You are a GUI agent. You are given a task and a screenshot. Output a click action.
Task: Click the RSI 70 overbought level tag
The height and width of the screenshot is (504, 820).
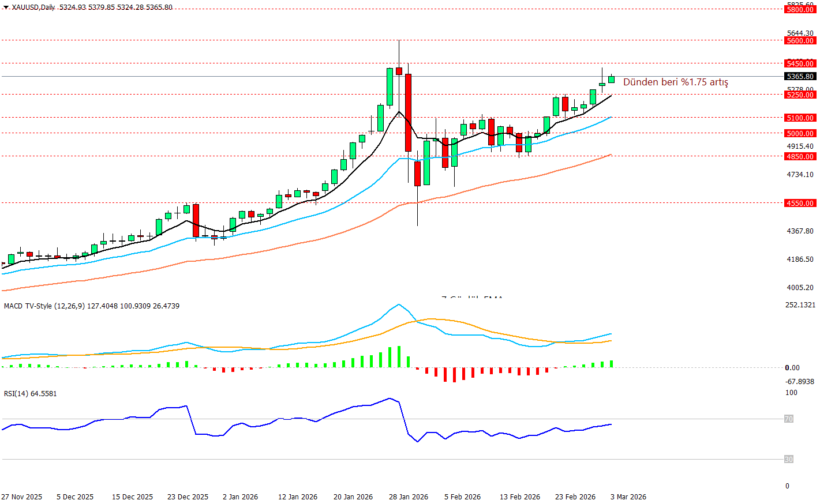(x=788, y=419)
